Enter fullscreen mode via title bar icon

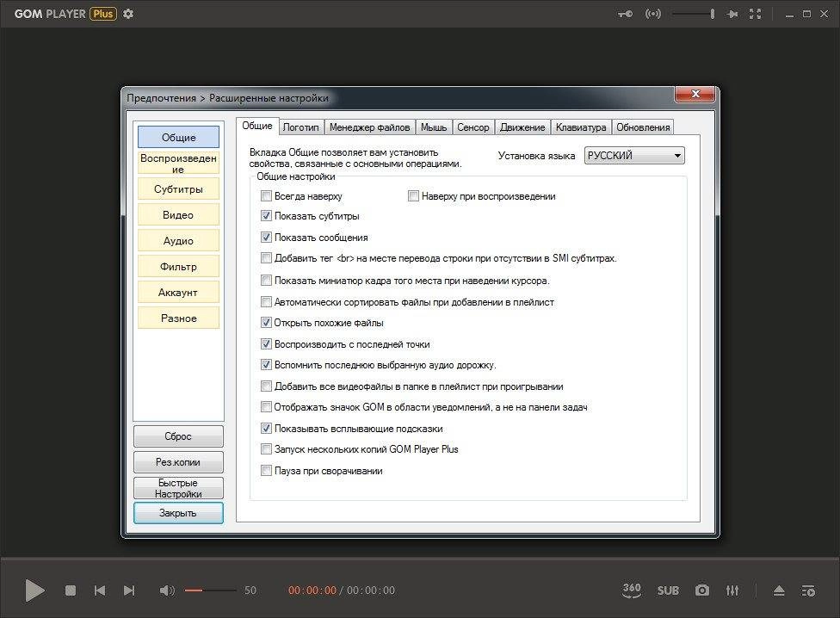pos(755,14)
